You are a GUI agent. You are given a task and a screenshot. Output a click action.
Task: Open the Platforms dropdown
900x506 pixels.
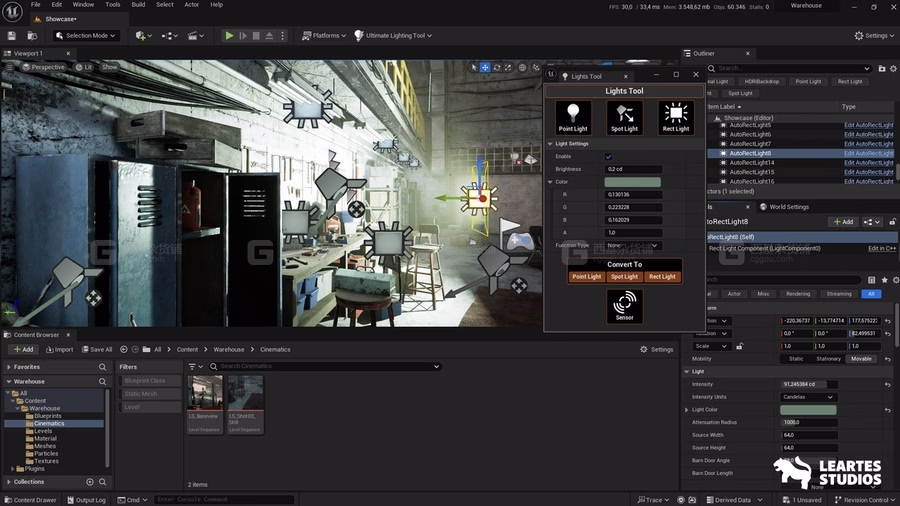324,36
